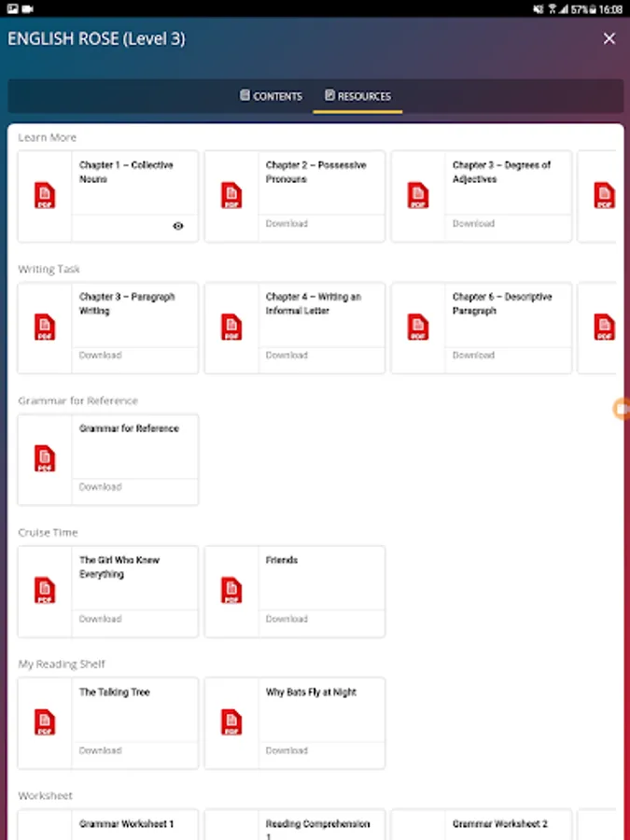Viewport: 630px width, 840px height.
Task: Click the Learn More section heading
Action: pos(48,138)
